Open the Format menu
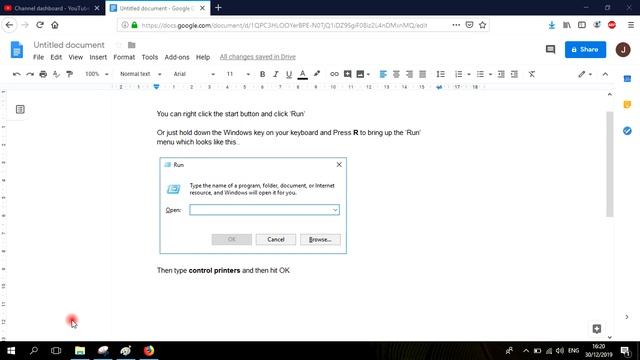 [124, 57]
